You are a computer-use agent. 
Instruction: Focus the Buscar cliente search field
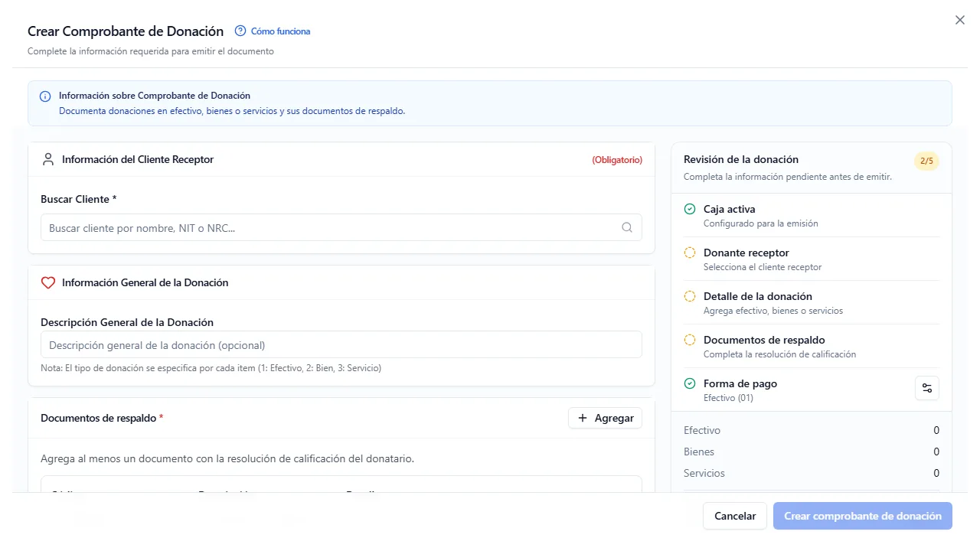(x=341, y=227)
